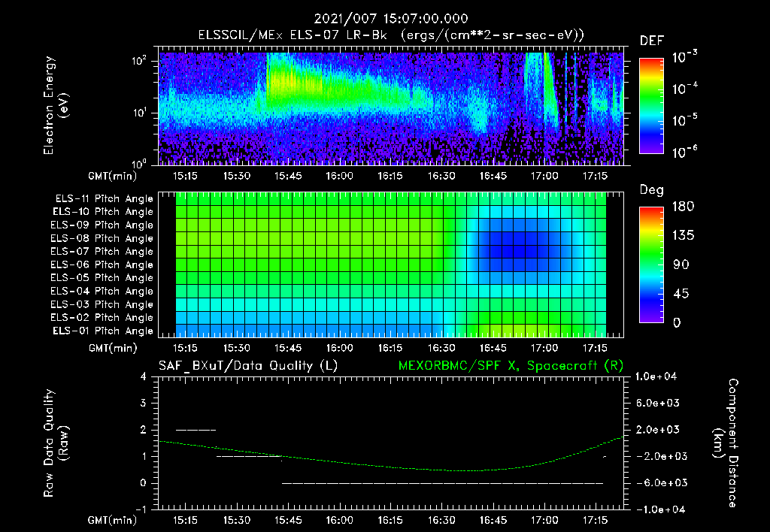This screenshot has height=532, width=770.
Task: Select the ELS-08 Pitch Angle row label
Action: (102, 238)
